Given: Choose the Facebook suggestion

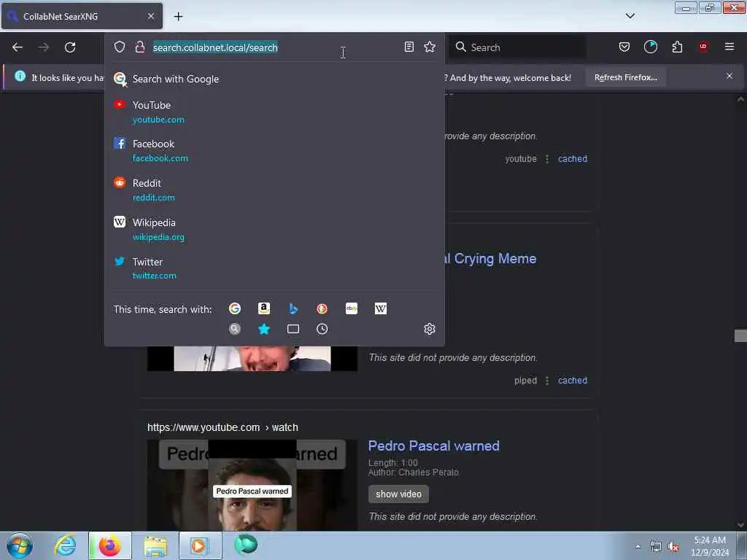Looking at the screenshot, I should 274,151.
